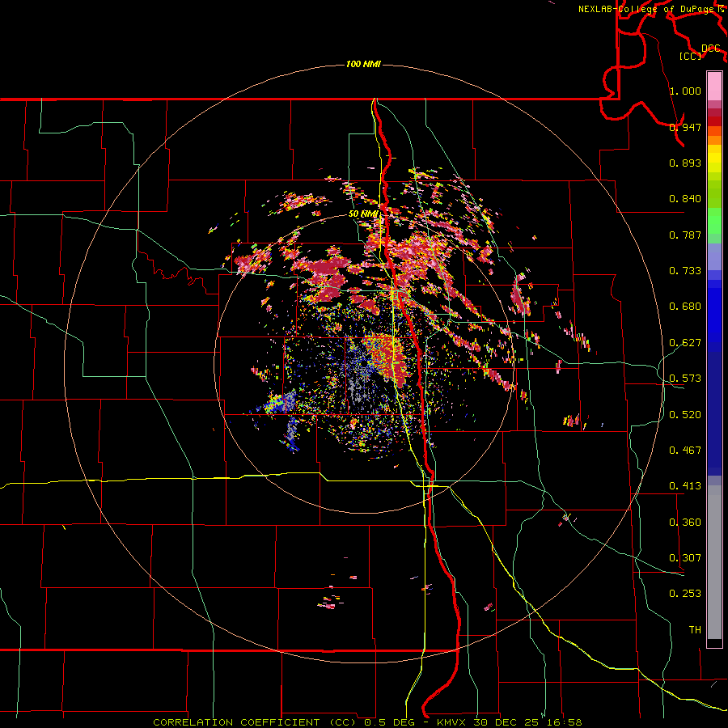The width and height of the screenshot is (728, 728).
Task: Click the 0.947 scale value
Action: coord(685,127)
